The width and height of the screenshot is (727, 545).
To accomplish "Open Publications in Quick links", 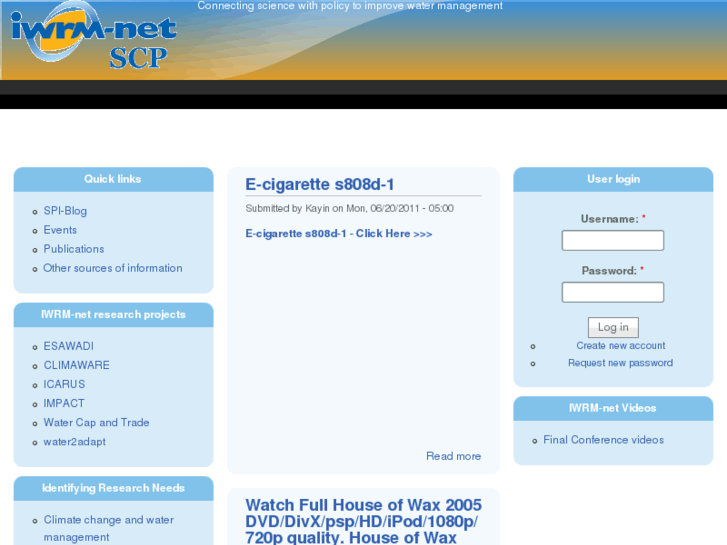I will click(x=74, y=249).
